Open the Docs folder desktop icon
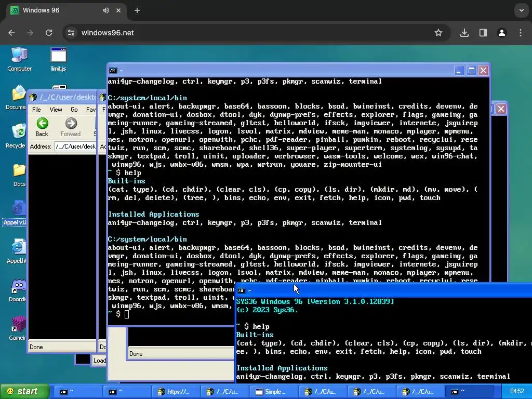Image resolution: width=532 pixels, height=399 pixels. pos(19,175)
